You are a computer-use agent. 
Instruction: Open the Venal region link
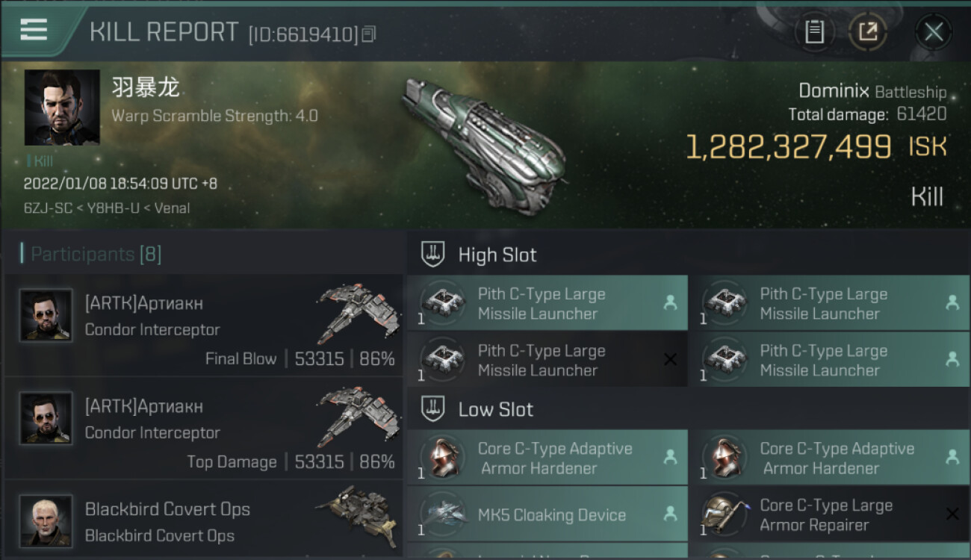[171, 208]
